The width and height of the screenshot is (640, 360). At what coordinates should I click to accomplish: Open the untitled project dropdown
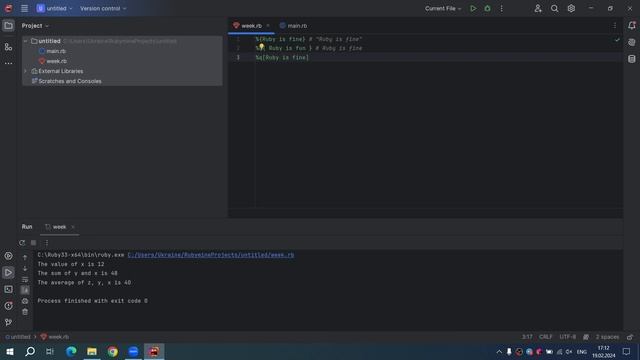coord(54,8)
